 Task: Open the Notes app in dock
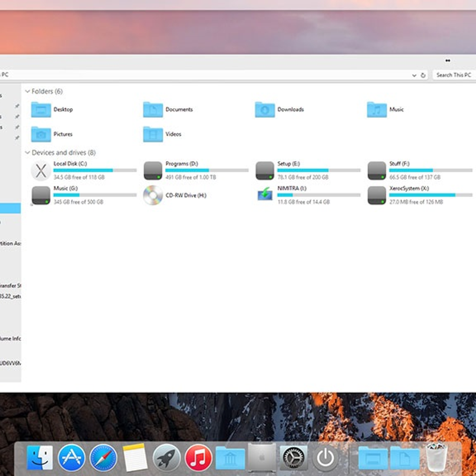pos(135,457)
